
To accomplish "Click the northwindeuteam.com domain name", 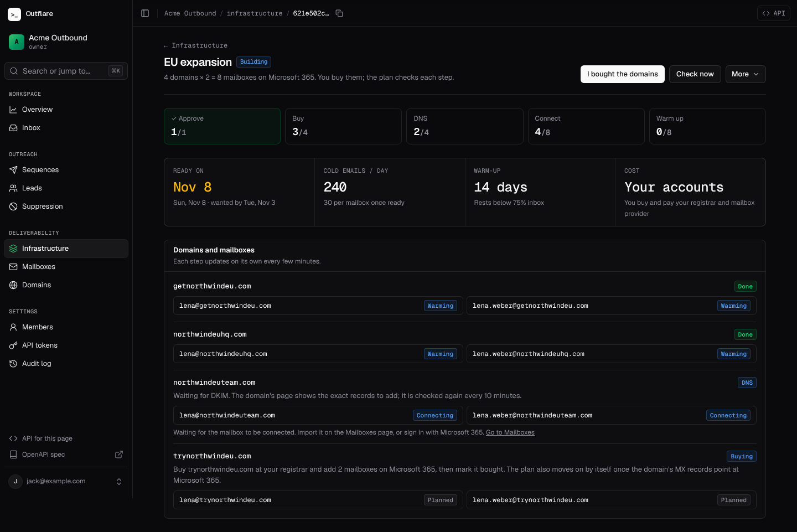I will pyautogui.click(x=214, y=383).
